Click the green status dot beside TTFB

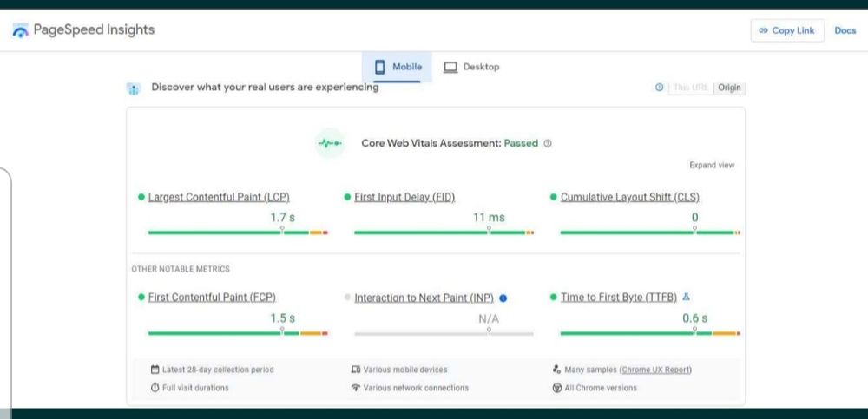pos(553,298)
